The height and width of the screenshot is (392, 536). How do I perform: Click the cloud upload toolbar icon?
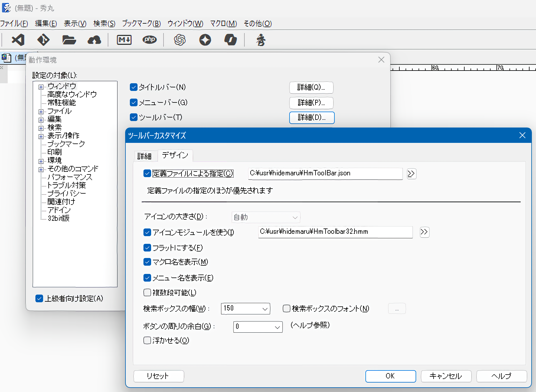pyautogui.click(x=94, y=40)
